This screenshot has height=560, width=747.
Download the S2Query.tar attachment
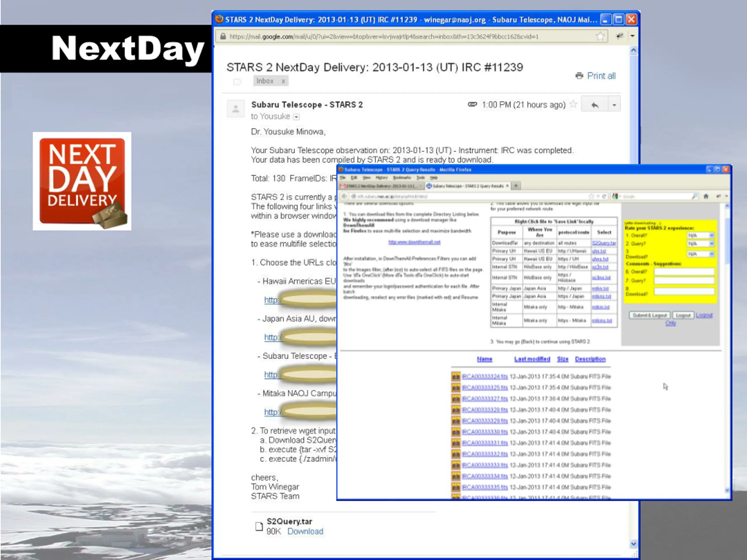[305, 531]
